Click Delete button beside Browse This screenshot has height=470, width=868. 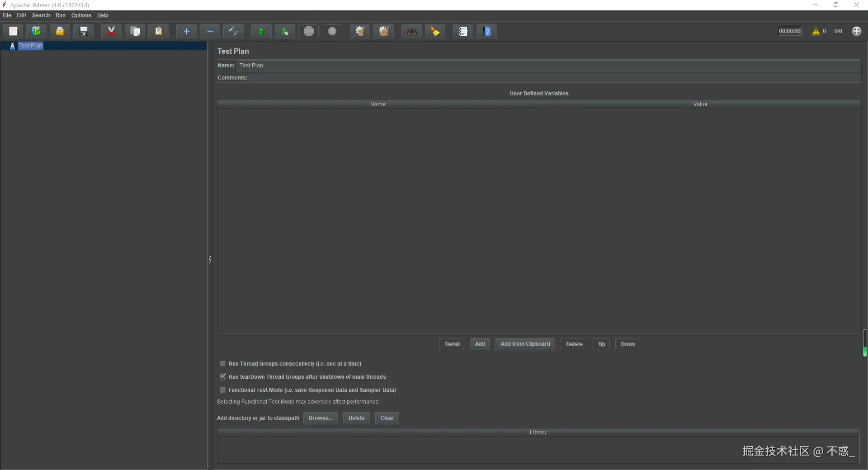pyautogui.click(x=356, y=418)
